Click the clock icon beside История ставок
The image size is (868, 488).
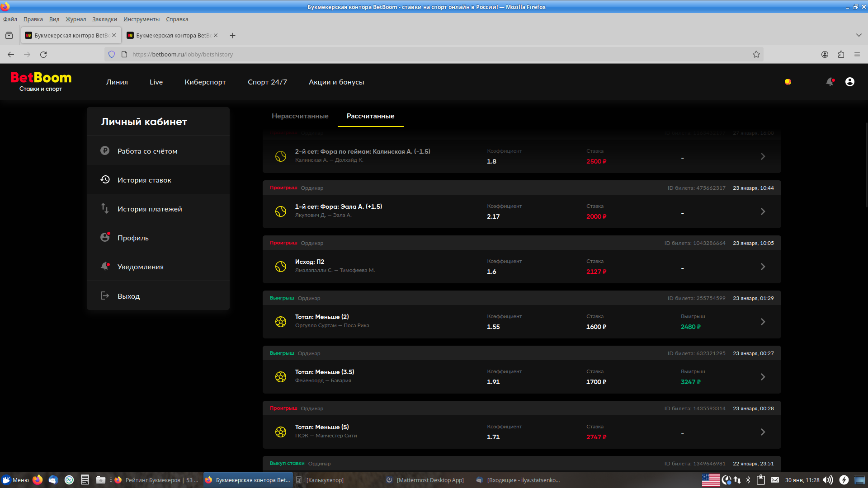(105, 180)
